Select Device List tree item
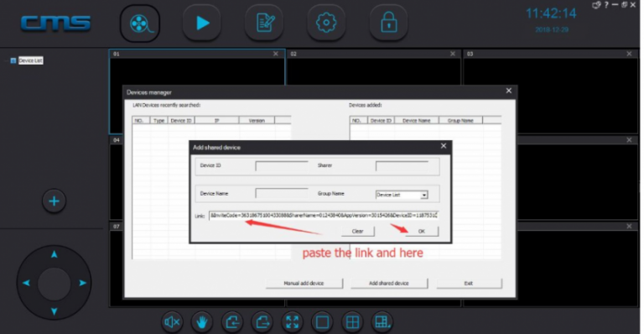Viewport: 644px width, 334px height. pos(30,60)
